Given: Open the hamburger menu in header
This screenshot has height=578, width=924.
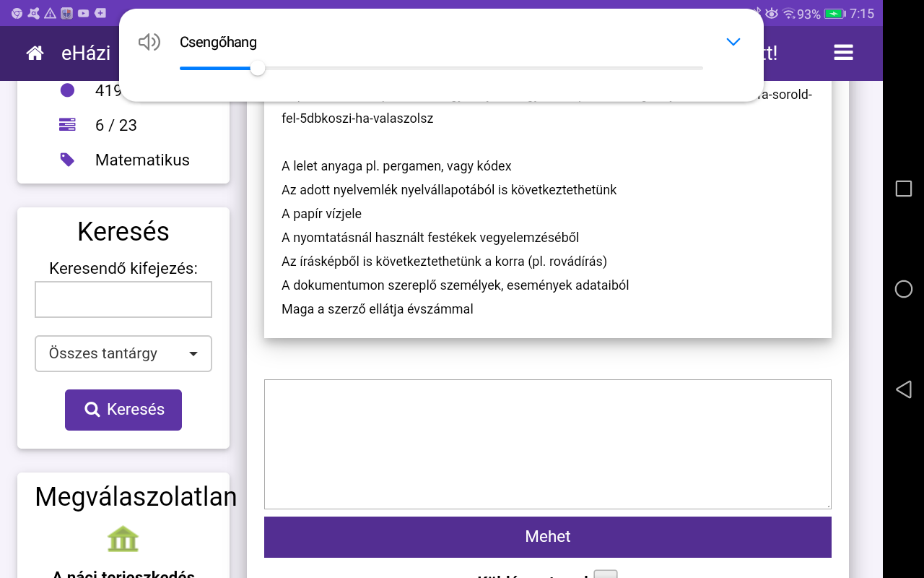Looking at the screenshot, I should tap(843, 53).
